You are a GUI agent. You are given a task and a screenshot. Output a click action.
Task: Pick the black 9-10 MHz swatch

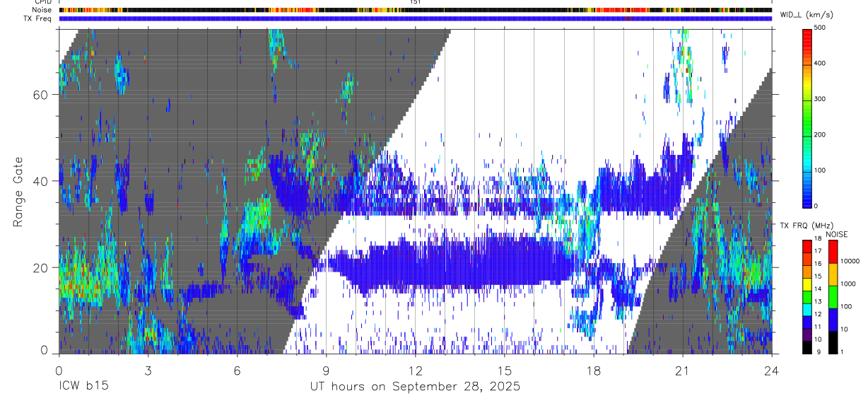point(807,347)
